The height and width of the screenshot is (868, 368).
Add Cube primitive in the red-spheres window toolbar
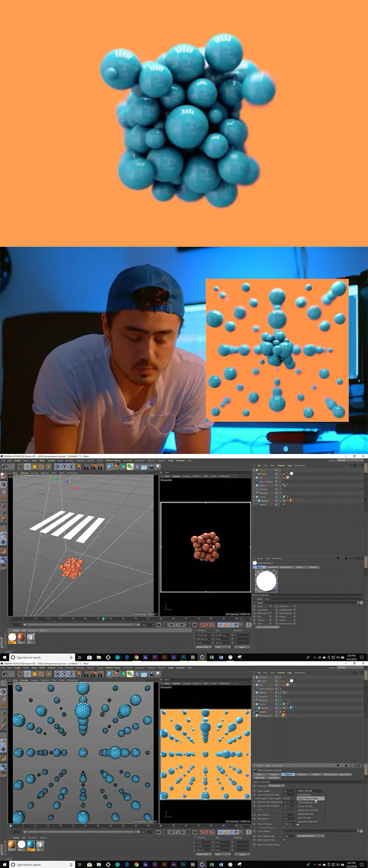(110, 467)
